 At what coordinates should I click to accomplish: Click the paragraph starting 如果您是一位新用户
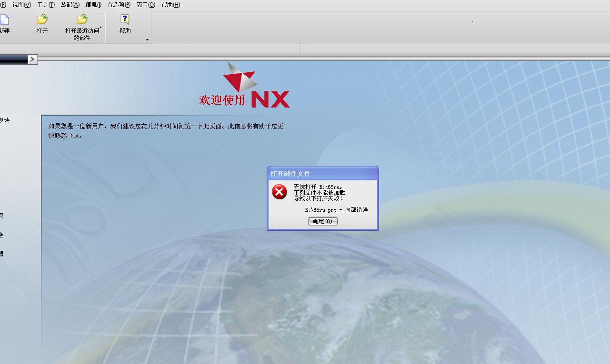coord(166,131)
